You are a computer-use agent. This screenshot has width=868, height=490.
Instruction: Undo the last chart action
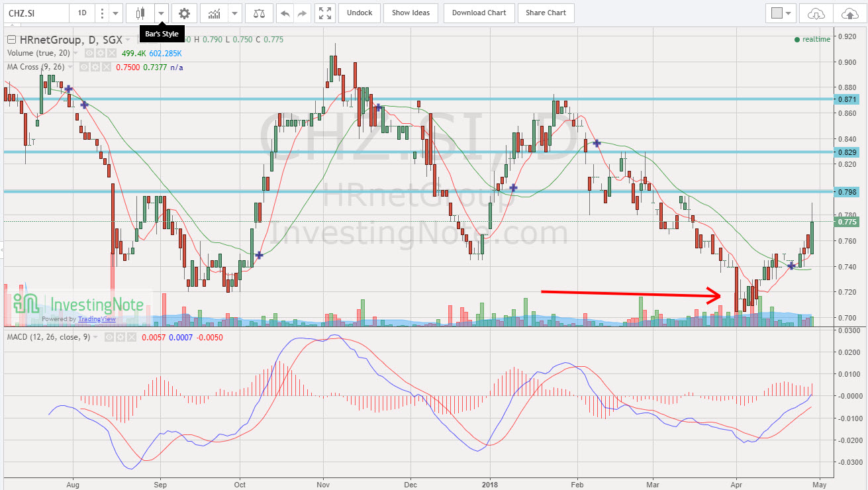285,13
